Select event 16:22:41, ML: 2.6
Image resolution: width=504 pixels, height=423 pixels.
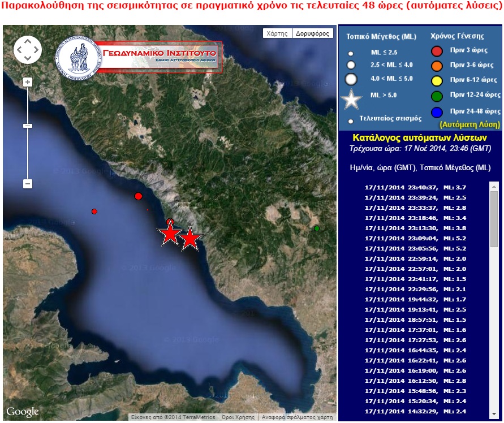[415, 361]
